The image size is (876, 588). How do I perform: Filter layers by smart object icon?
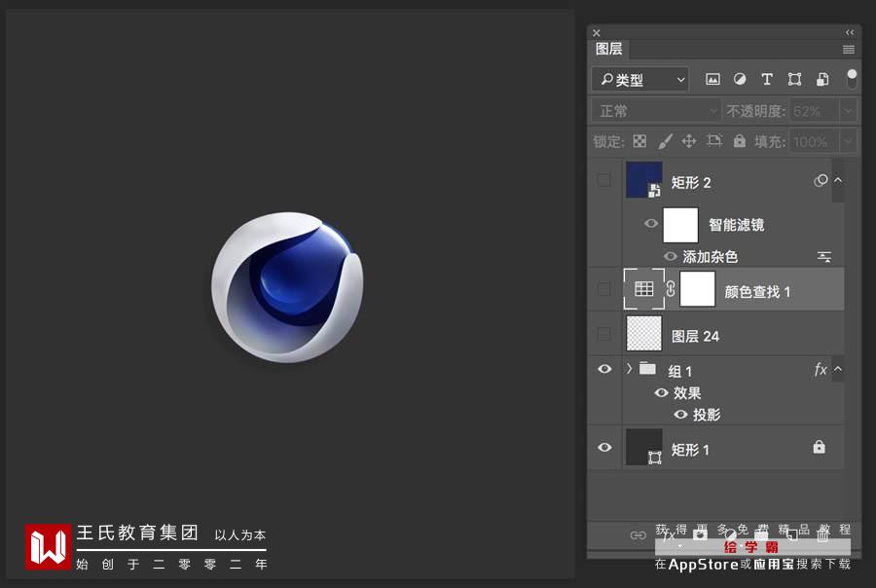point(822,79)
